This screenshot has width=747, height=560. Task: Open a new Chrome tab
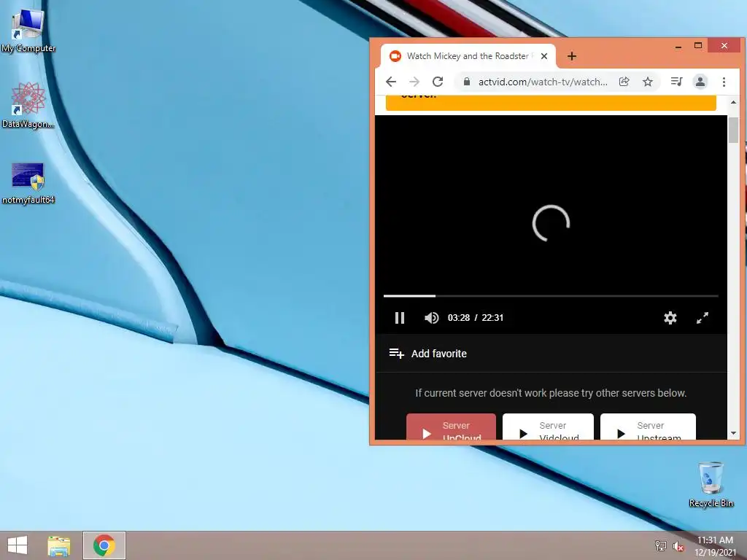(572, 56)
